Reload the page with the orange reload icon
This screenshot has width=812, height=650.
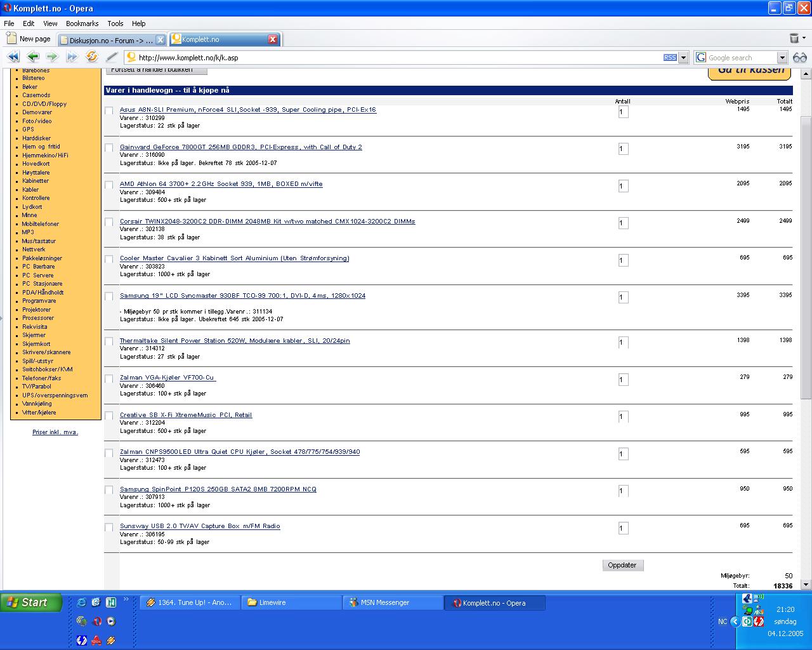tap(92, 57)
